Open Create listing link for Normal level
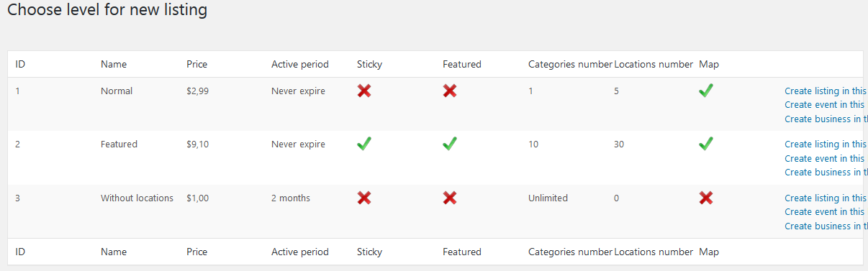This screenshot has width=868, height=271. 826,91
